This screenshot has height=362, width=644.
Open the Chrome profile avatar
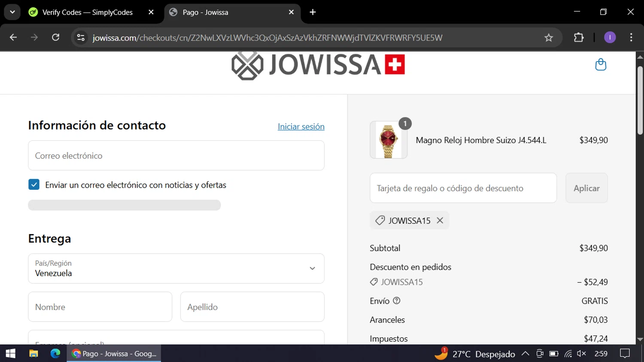point(610,38)
